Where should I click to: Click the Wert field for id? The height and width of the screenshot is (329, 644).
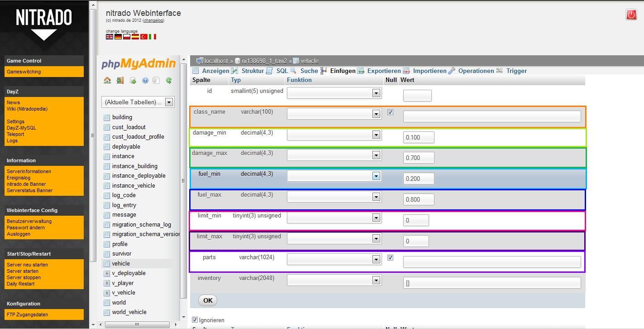[x=417, y=96]
